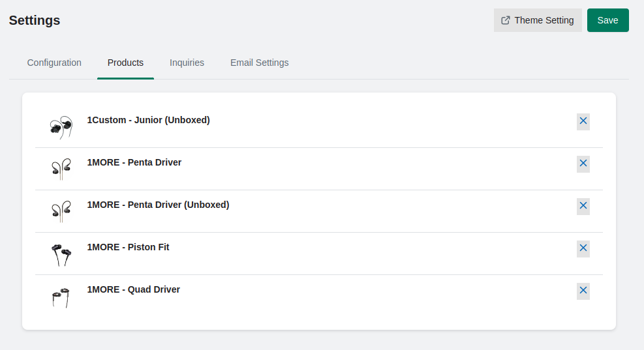Click the 1MORE - Penta Driver product thumbnail

click(x=61, y=169)
